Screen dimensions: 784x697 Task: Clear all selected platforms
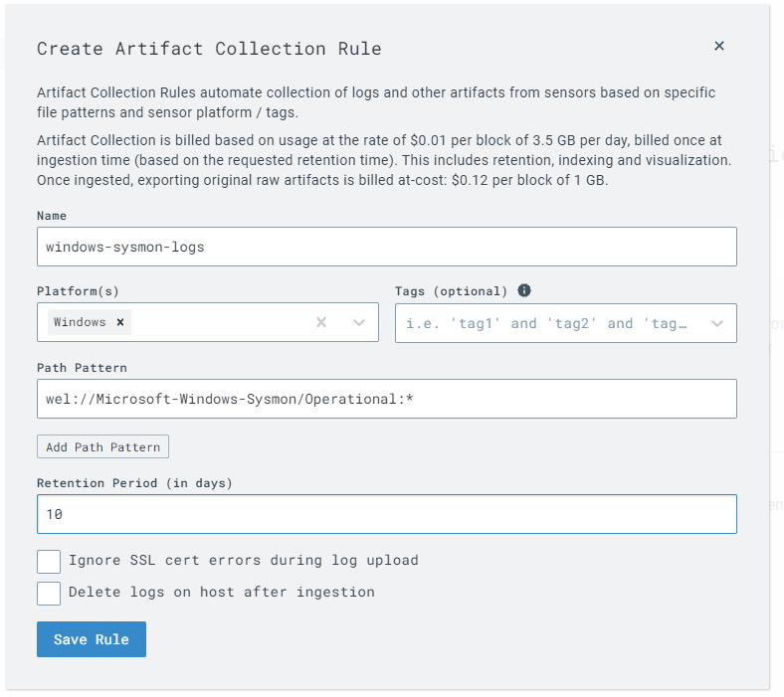click(x=321, y=322)
